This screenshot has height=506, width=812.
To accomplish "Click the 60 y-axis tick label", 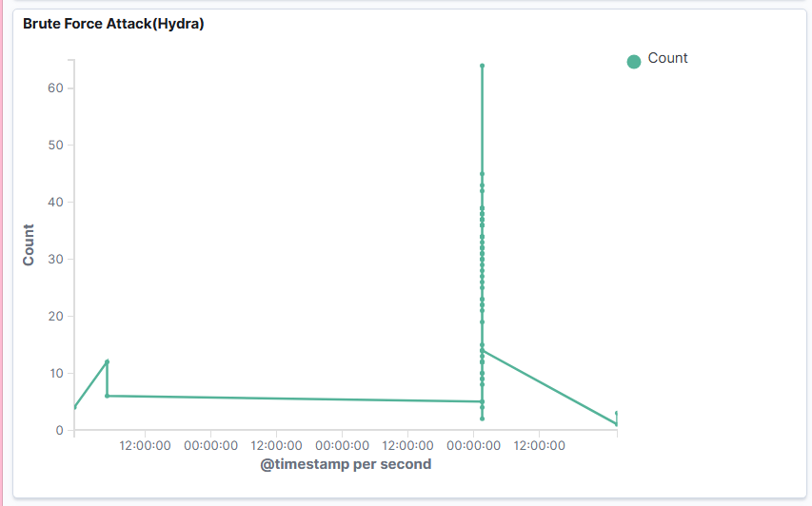I will tap(55, 88).
